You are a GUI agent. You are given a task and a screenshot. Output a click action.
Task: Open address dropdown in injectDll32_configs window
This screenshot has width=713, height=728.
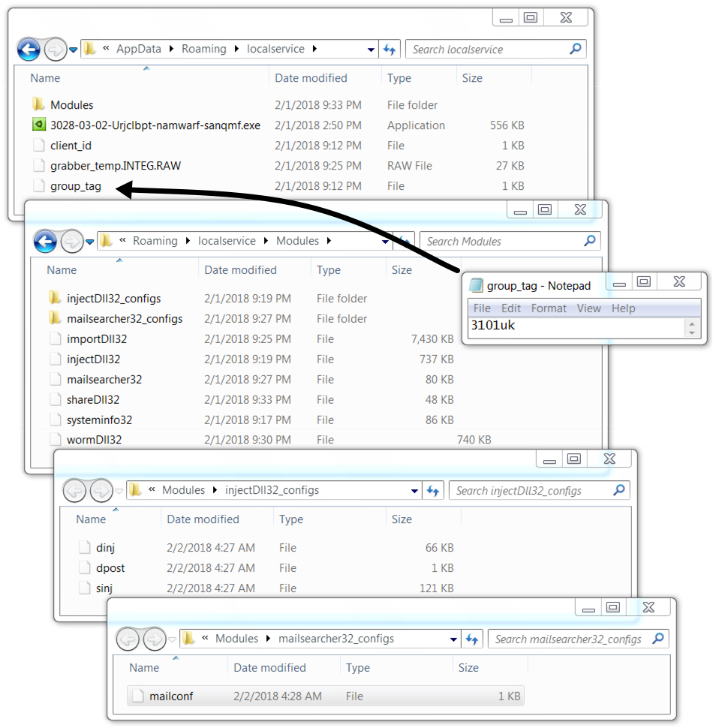(414, 492)
